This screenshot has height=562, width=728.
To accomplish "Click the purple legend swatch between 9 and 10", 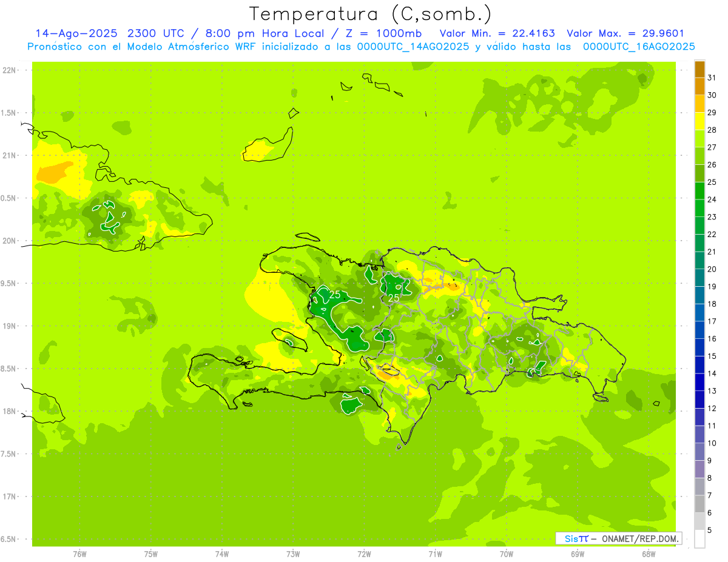I will click(699, 452).
